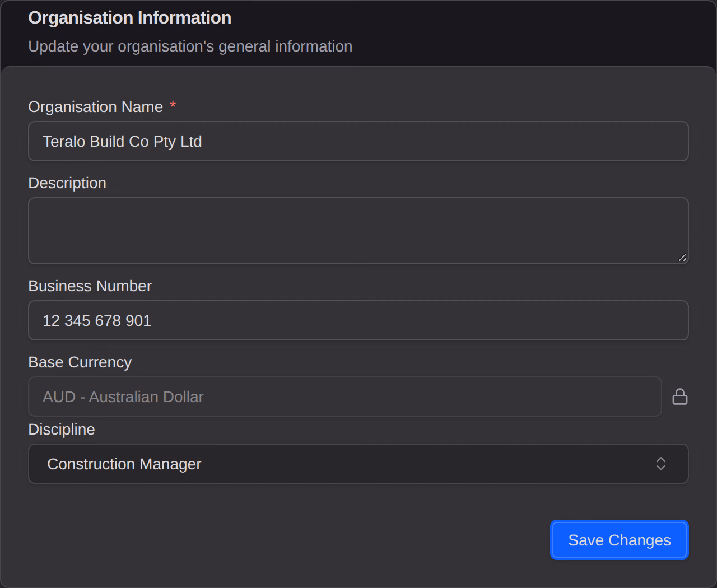The height and width of the screenshot is (588, 717).
Task: Select the Business Number input field
Action: pyautogui.click(x=358, y=320)
